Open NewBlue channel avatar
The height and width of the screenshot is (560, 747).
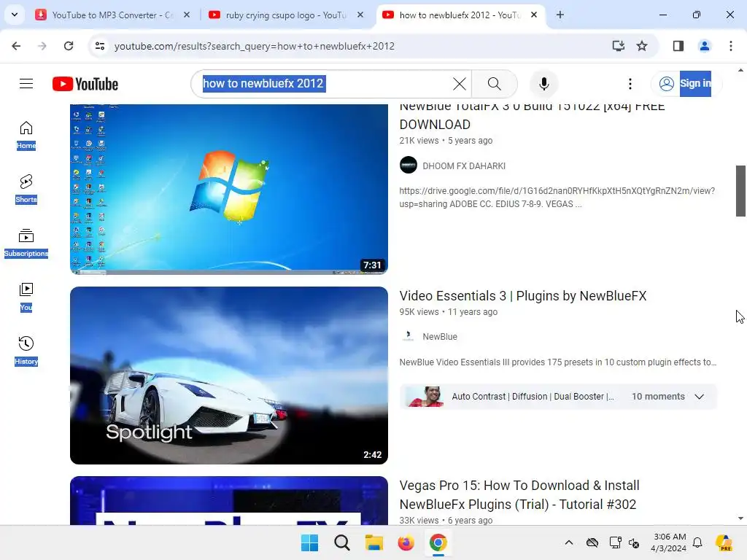tap(409, 336)
